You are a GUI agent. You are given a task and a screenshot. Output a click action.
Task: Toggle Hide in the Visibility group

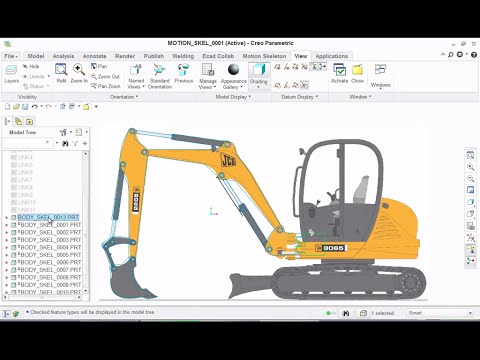[31, 66]
